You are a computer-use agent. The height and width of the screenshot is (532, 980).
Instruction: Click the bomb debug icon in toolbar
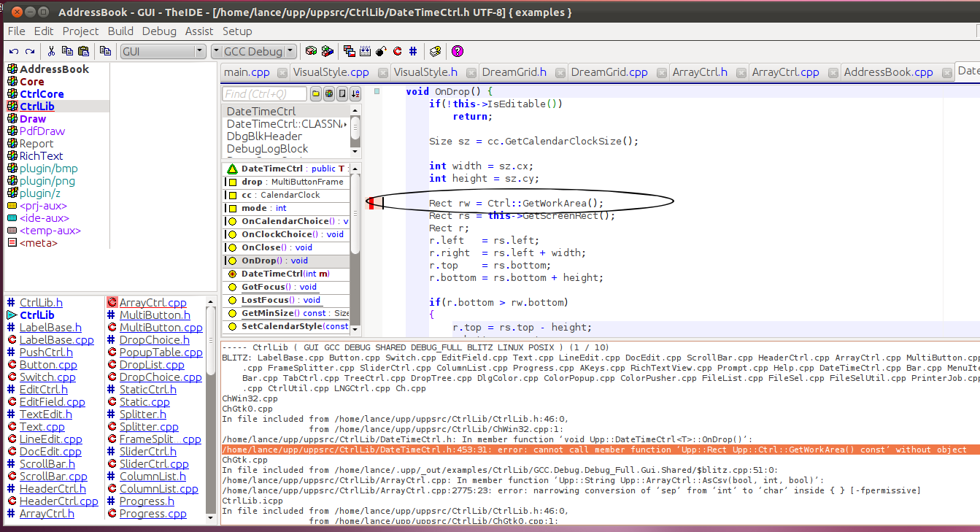click(x=381, y=51)
